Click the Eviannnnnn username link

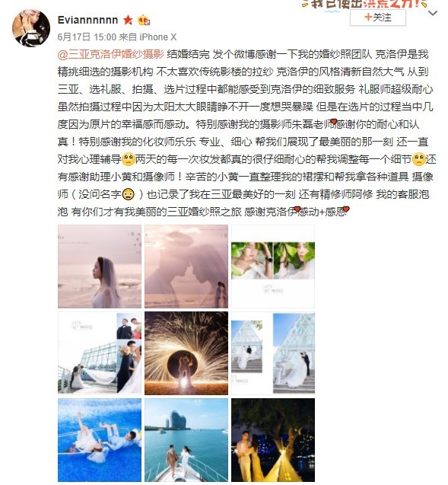(87, 20)
